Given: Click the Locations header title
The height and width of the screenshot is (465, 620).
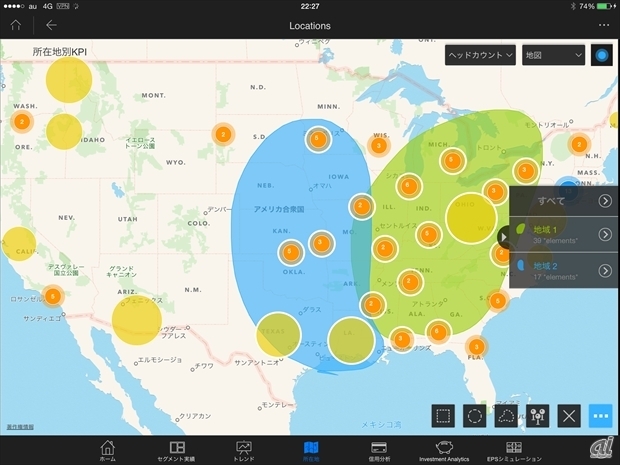Looking at the screenshot, I should point(310,26).
